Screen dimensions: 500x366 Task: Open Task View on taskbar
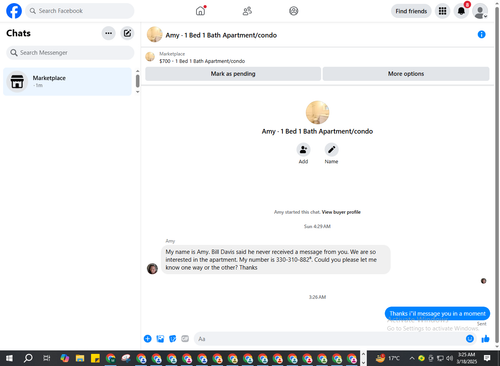click(47, 358)
